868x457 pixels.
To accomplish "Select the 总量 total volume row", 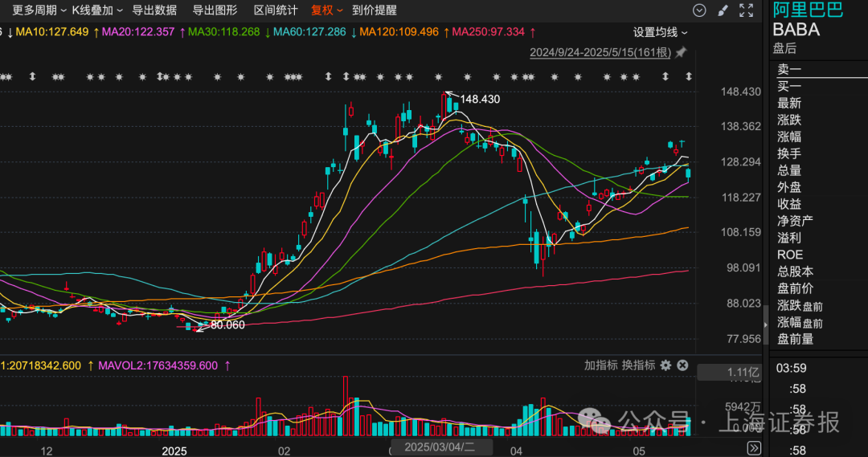I will pos(789,170).
